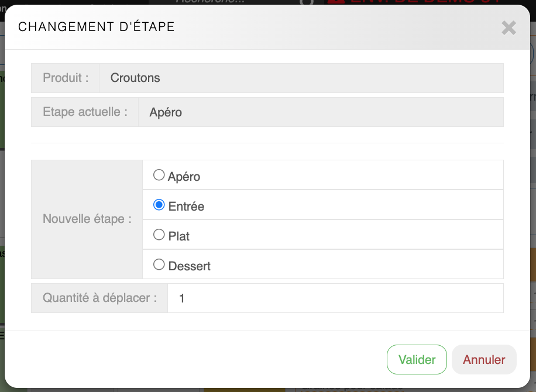
Task: Click the dialog title Changement d'étape
Action: (97, 27)
